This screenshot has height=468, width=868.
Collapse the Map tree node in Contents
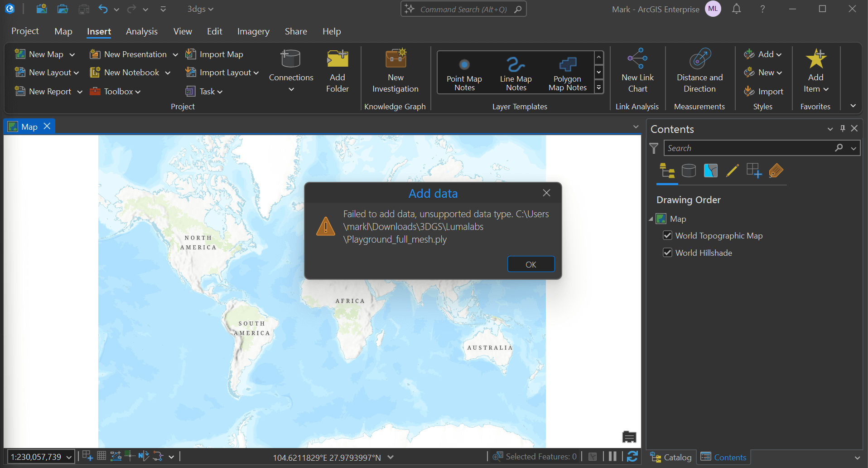pyautogui.click(x=651, y=219)
